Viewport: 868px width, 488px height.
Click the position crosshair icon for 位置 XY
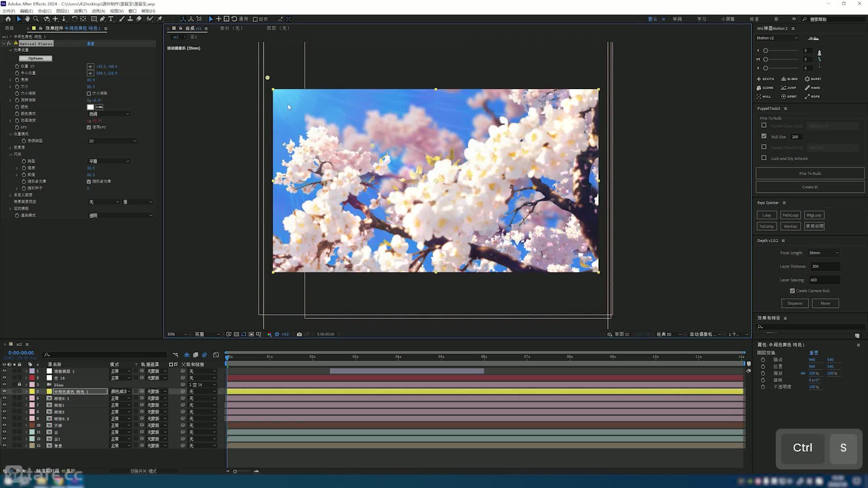point(90,66)
